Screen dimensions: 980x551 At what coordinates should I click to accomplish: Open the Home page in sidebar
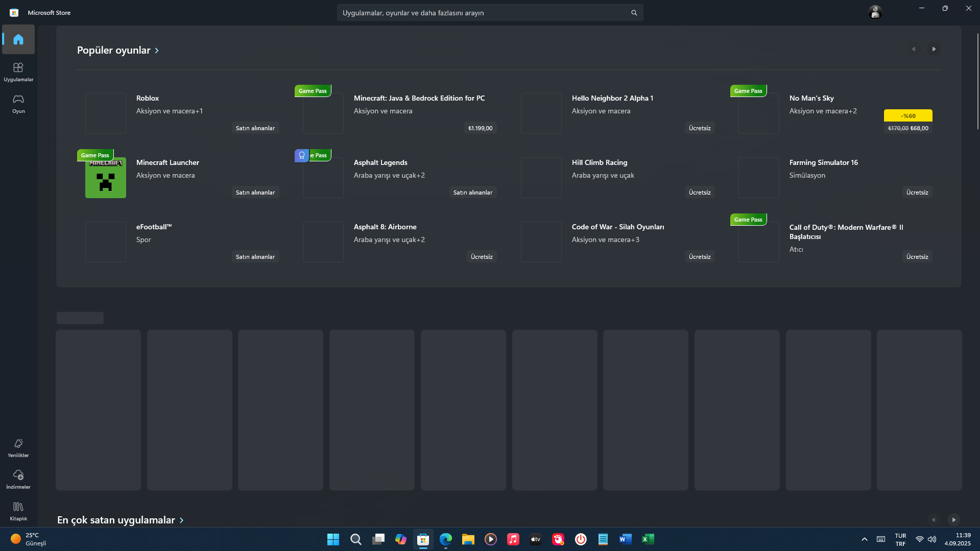18,39
